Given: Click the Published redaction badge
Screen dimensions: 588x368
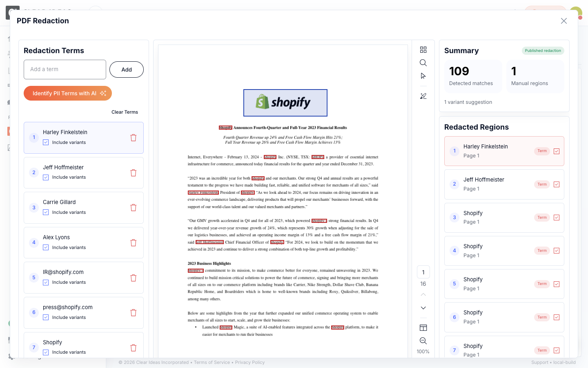Looking at the screenshot, I should 543,51.
